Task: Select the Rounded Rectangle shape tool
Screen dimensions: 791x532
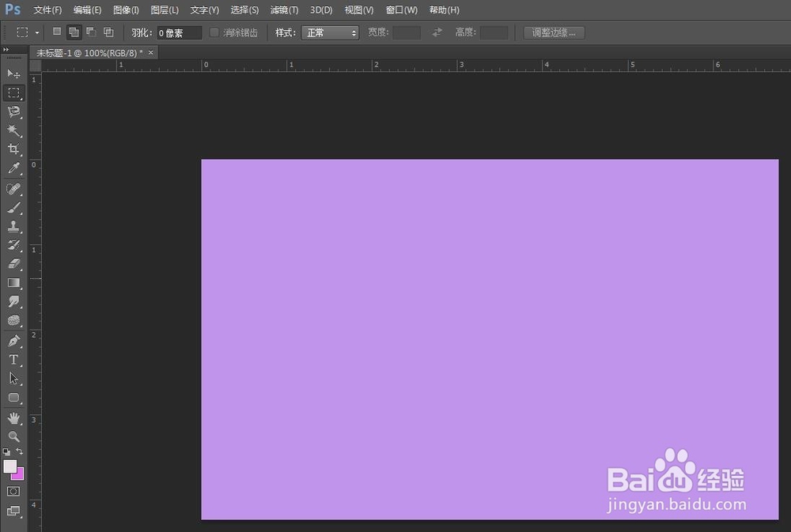Action: point(13,398)
